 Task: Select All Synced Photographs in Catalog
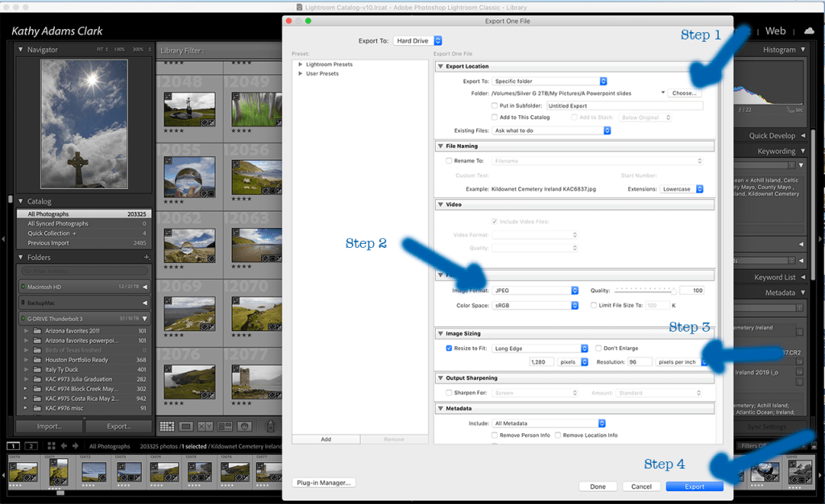point(58,224)
